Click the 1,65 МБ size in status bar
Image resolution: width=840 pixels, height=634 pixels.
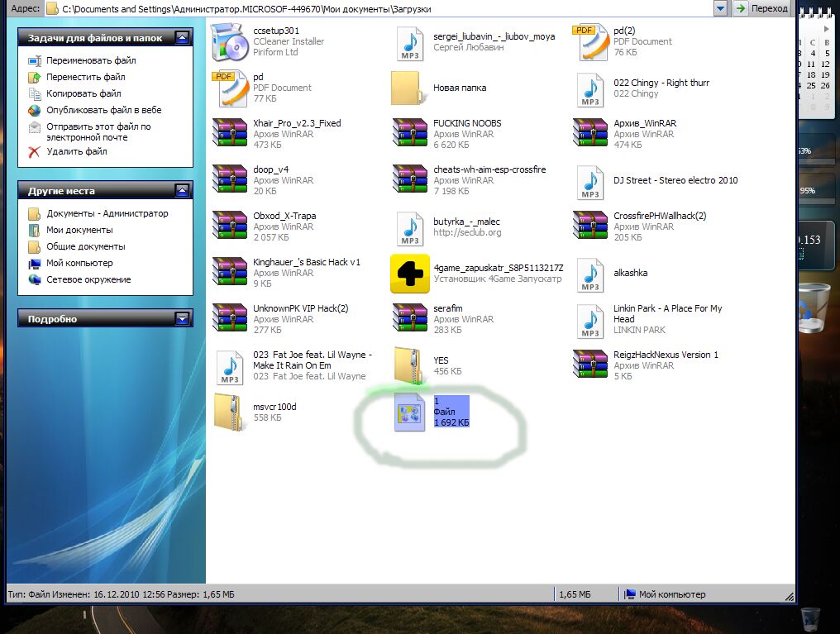575,594
